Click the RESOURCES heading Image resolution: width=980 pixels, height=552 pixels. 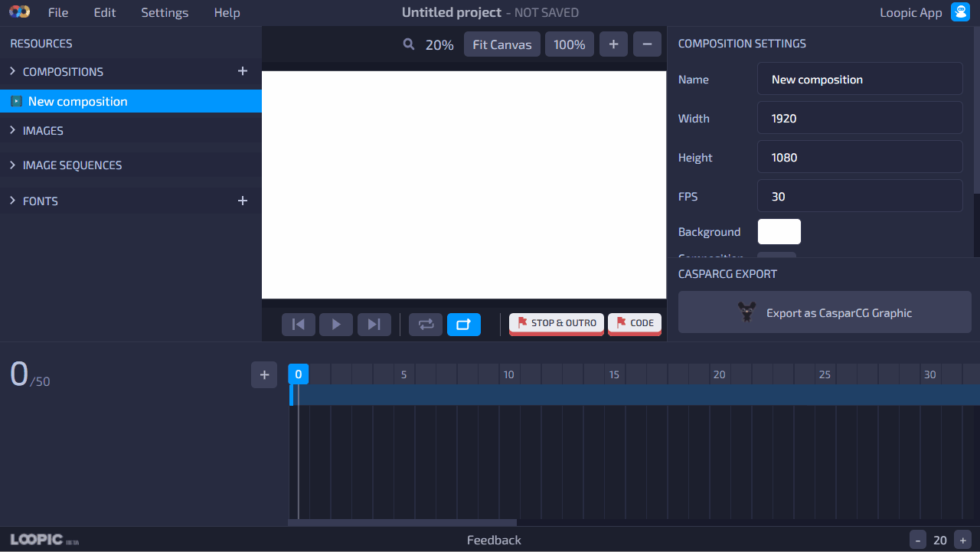tap(41, 44)
